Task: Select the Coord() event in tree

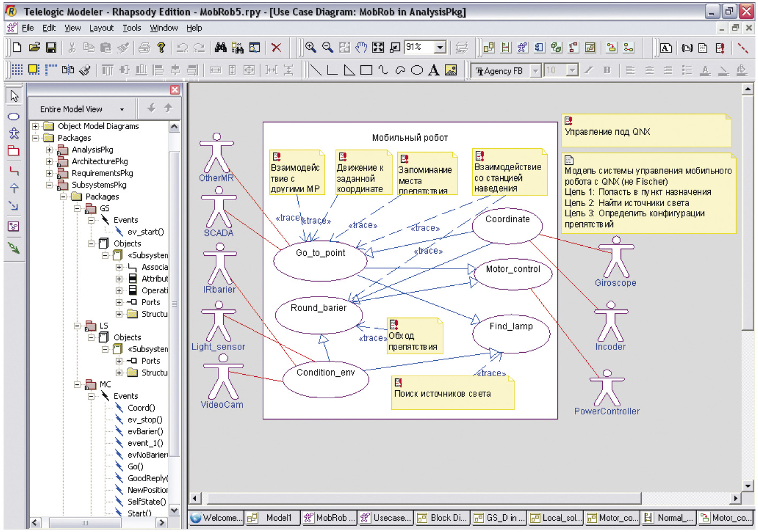Action: pyautogui.click(x=141, y=408)
